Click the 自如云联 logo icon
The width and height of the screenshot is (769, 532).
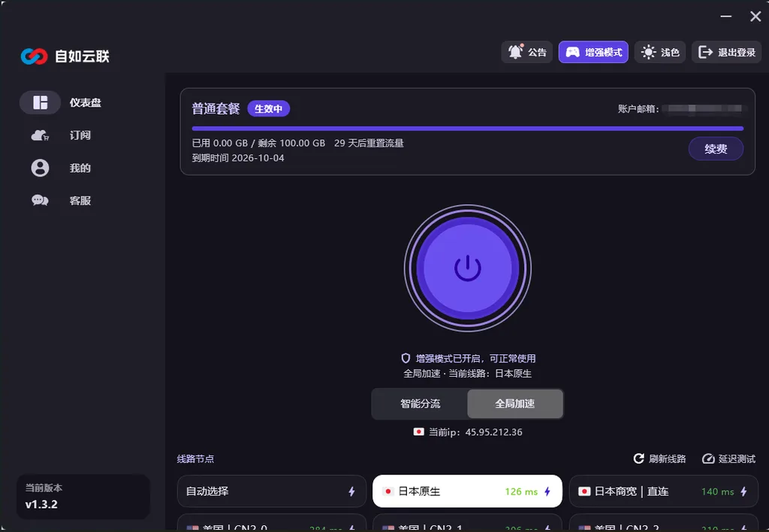pyautogui.click(x=34, y=56)
